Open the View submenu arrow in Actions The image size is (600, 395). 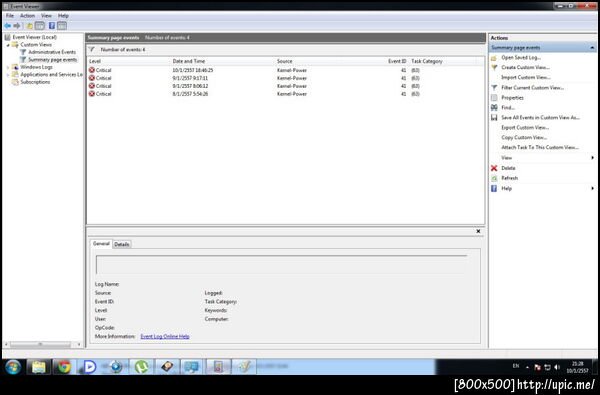(592, 158)
